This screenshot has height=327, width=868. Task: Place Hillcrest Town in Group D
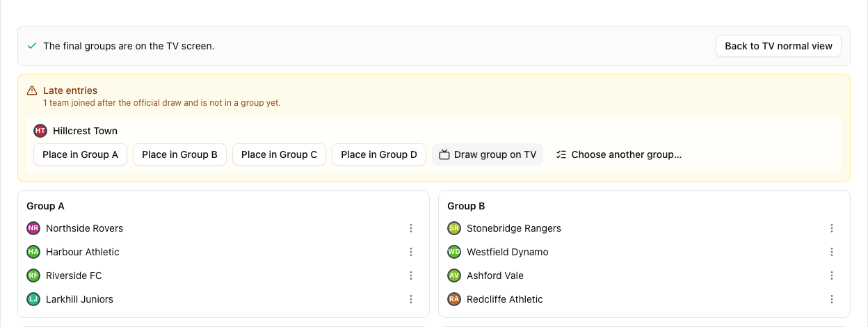[x=379, y=154]
